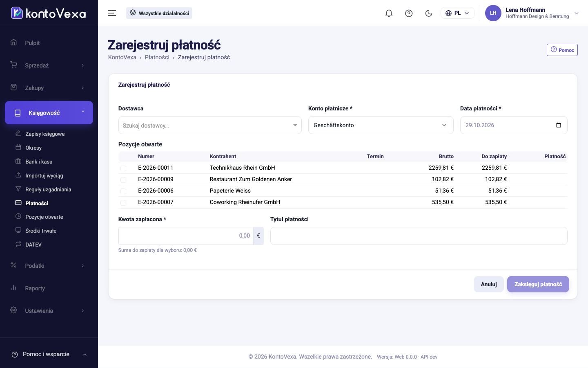Click the Kwota zapłacona amount field

pos(186,236)
